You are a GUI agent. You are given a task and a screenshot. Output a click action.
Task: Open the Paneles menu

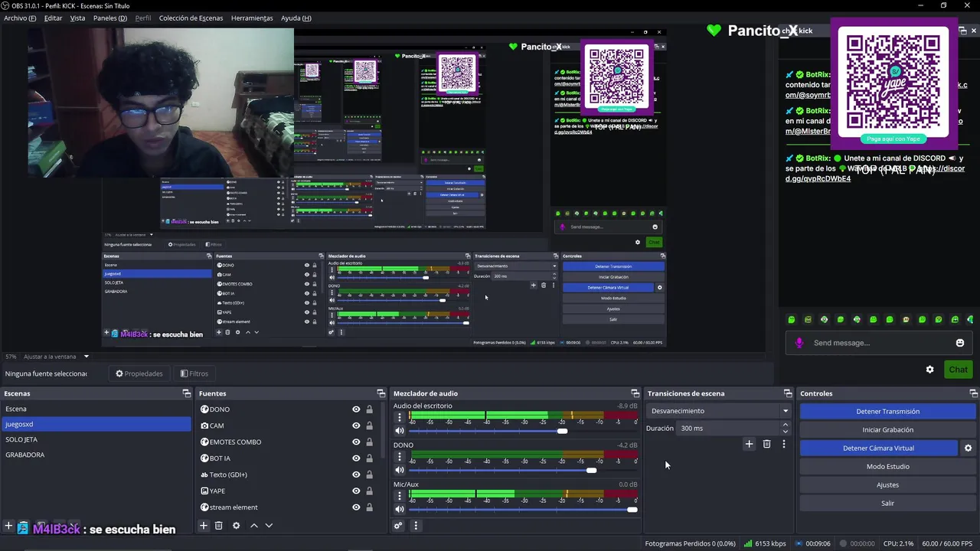tap(110, 18)
